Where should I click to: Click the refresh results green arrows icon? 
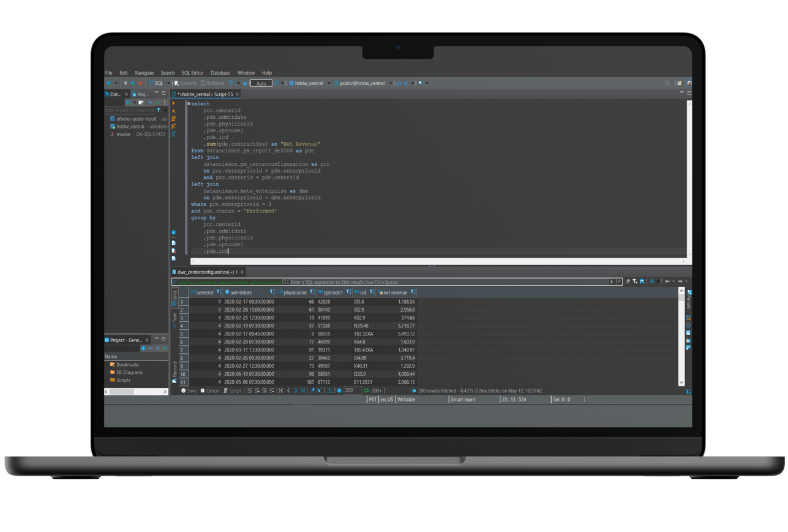coord(366,390)
